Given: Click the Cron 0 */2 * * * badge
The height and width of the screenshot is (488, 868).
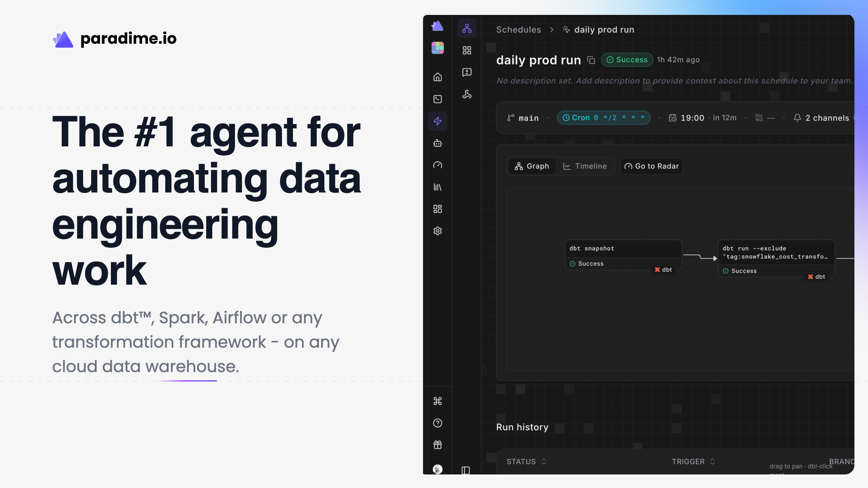Looking at the screenshot, I should click(x=604, y=118).
